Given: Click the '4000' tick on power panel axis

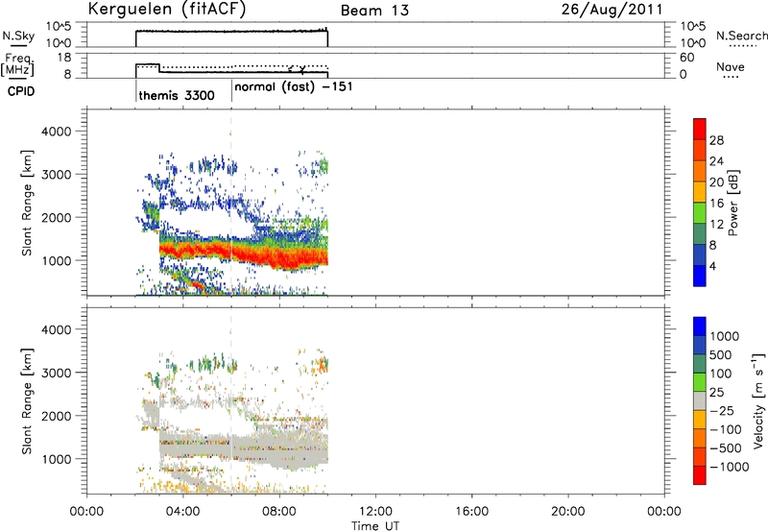Looking at the screenshot, I should click(x=57, y=132).
